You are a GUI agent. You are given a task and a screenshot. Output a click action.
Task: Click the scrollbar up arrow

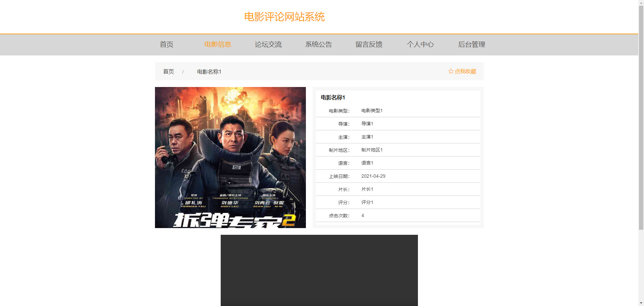[641, 3]
